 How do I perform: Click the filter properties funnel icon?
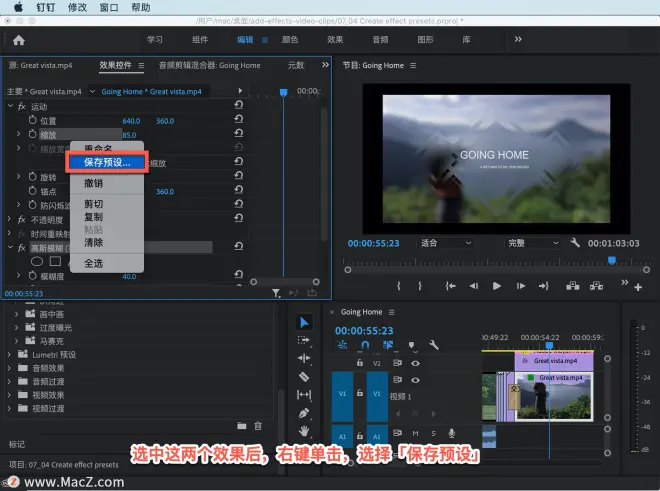click(276, 293)
